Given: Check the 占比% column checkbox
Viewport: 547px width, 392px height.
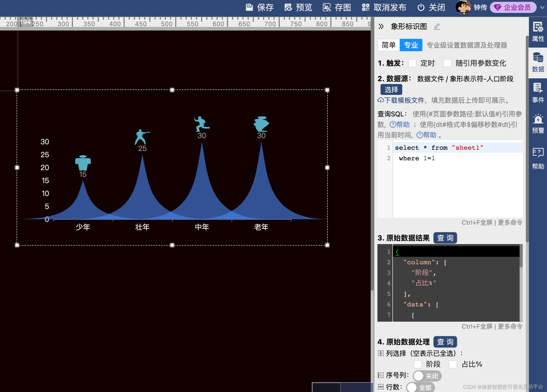Looking at the screenshot, I should click(x=453, y=364).
